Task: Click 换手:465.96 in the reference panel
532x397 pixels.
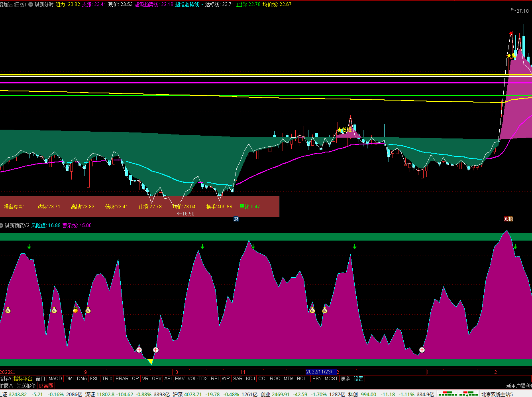Action: tap(219, 207)
